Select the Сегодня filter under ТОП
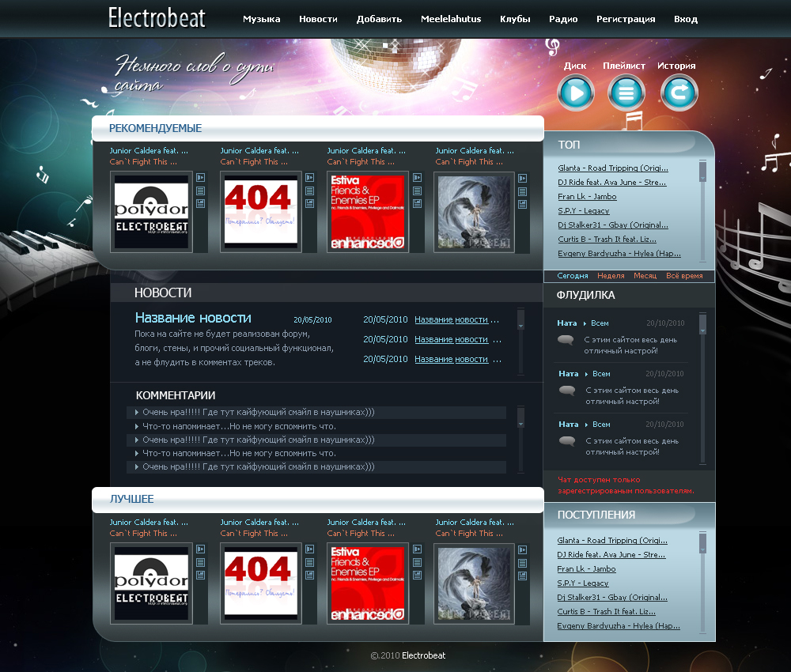 (x=573, y=276)
